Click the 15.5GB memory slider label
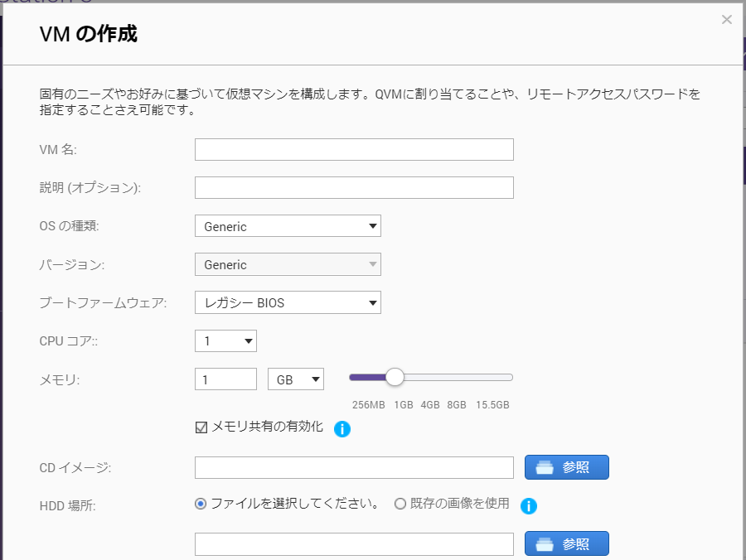 [x=492, y=405]
